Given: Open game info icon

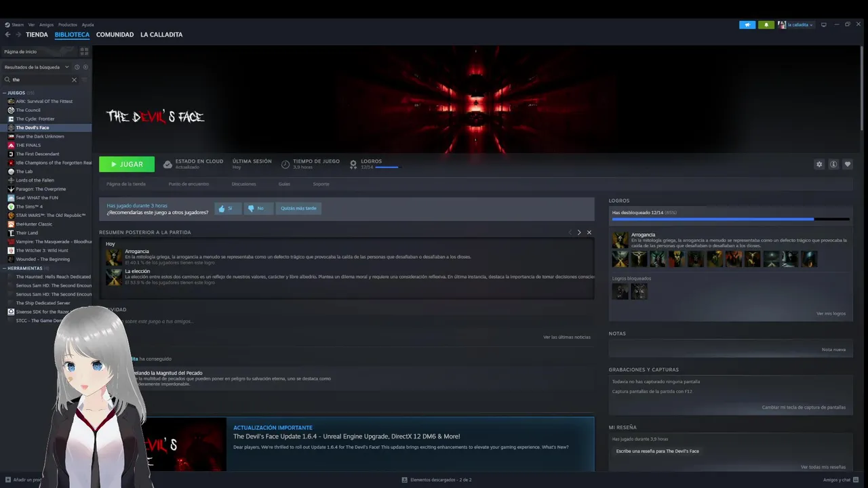Looking at the screenshot, I should click(833, 164).
